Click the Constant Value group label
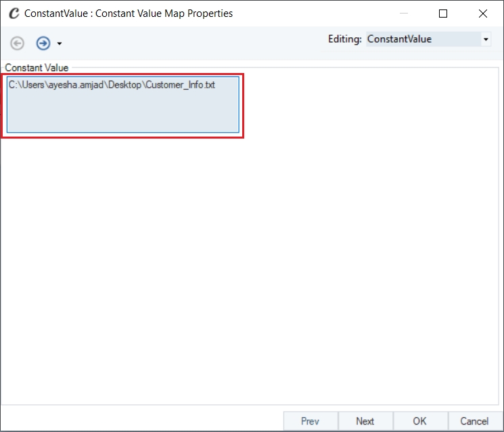504x432 pixels. (x=37, y=68)
